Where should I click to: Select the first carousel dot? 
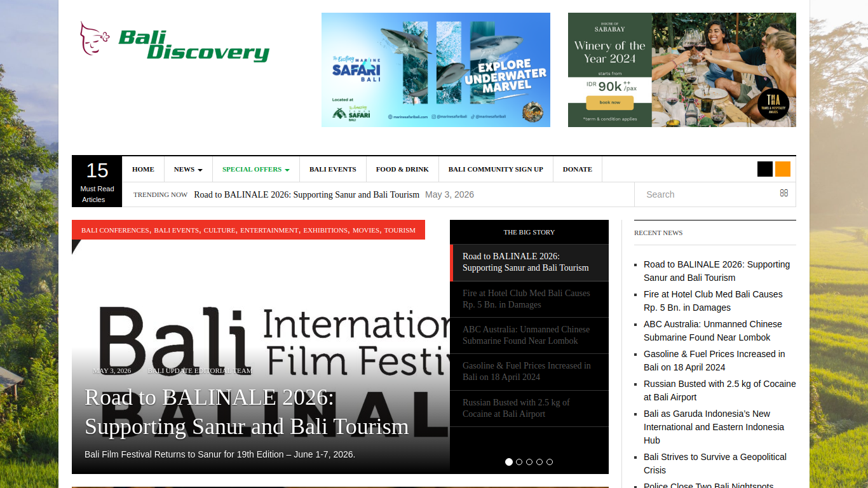tap(509, 462)
